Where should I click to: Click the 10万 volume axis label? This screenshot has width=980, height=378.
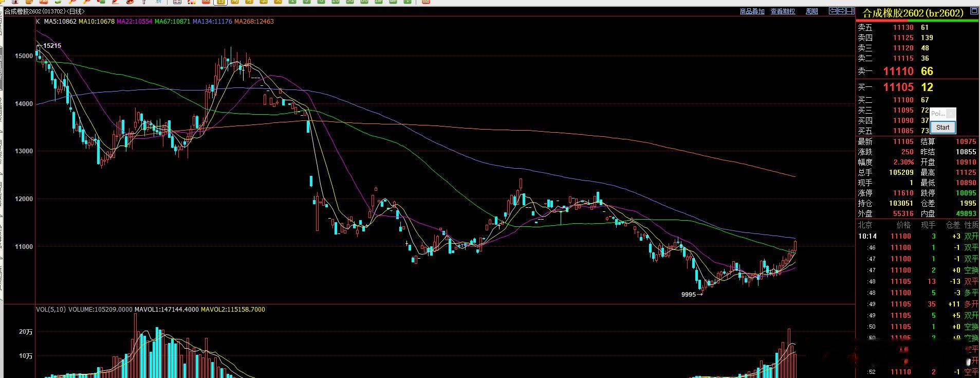coord(26,356)
